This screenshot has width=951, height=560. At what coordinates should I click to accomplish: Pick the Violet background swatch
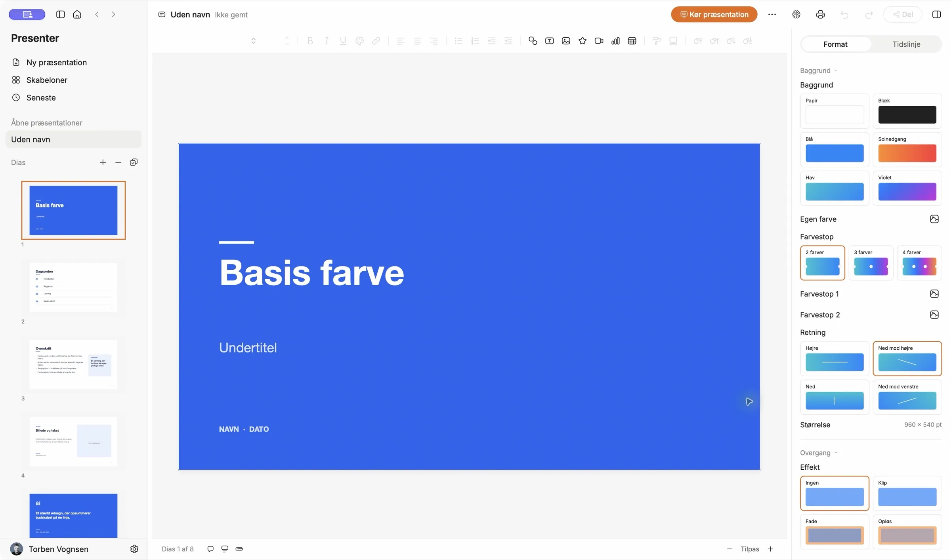[x=907, y=188]
